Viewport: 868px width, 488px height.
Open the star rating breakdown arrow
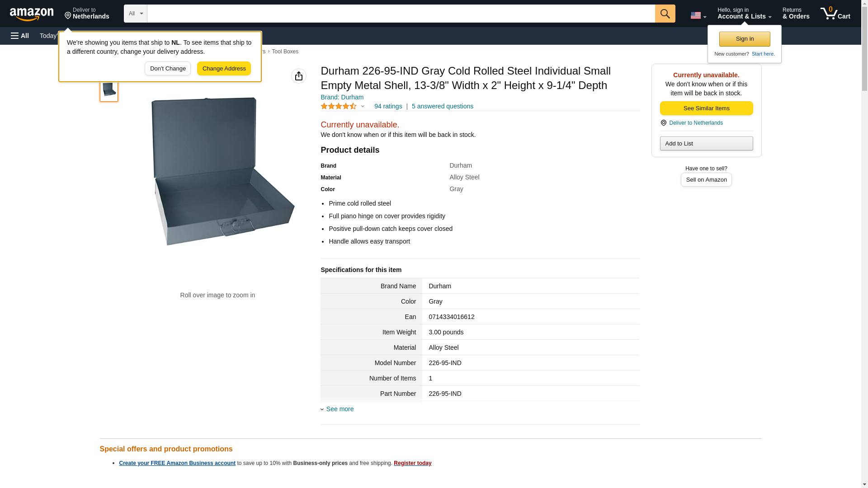(363, 107)
